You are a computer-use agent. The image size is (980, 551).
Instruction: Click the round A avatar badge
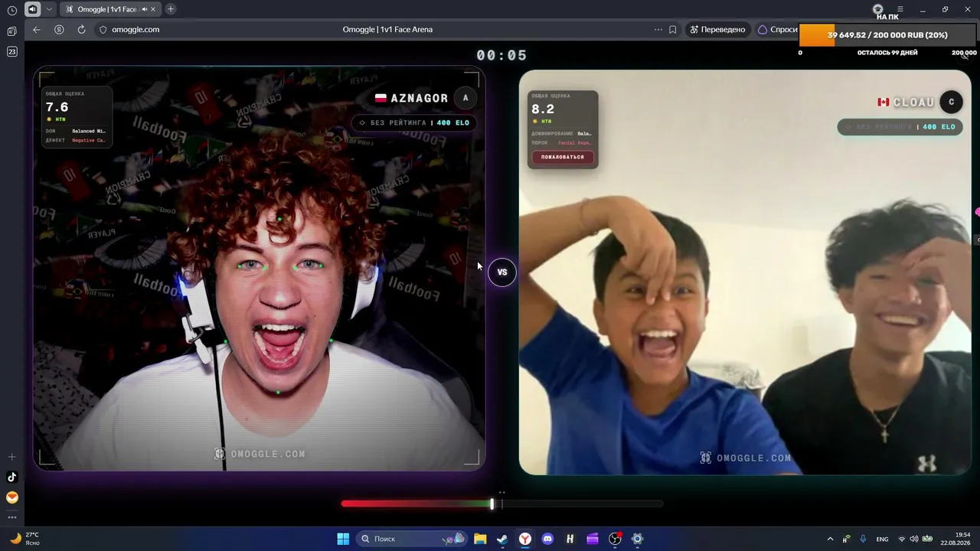(x=465, y=98)
